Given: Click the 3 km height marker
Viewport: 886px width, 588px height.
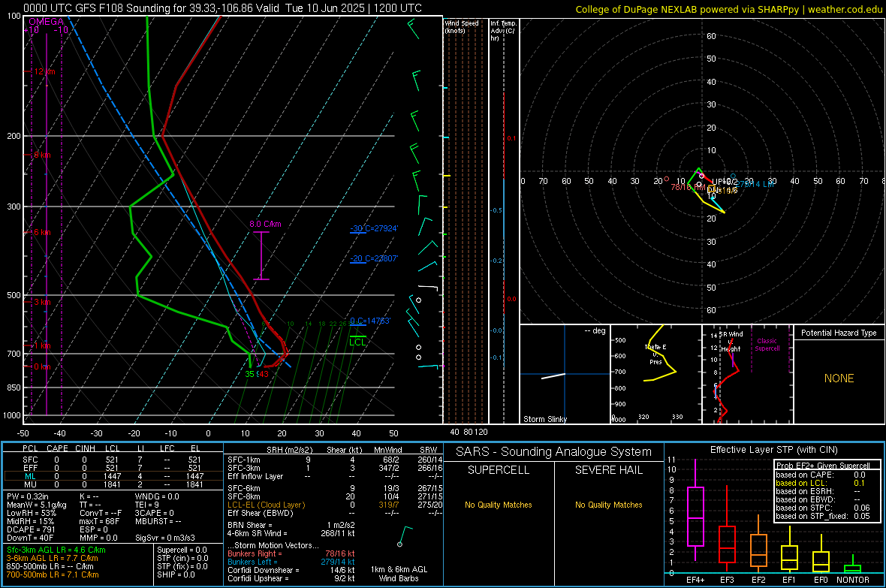Looking at the screenshot, I should 42,302.
